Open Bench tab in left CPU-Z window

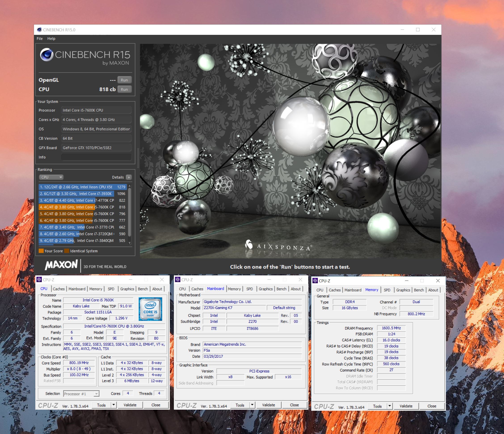pyautogui.click(x=143, y=289)
